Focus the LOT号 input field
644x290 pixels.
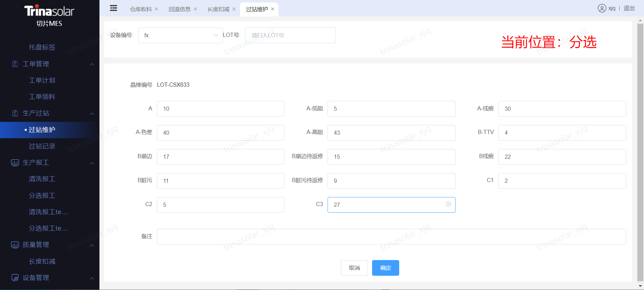point(290,35)
